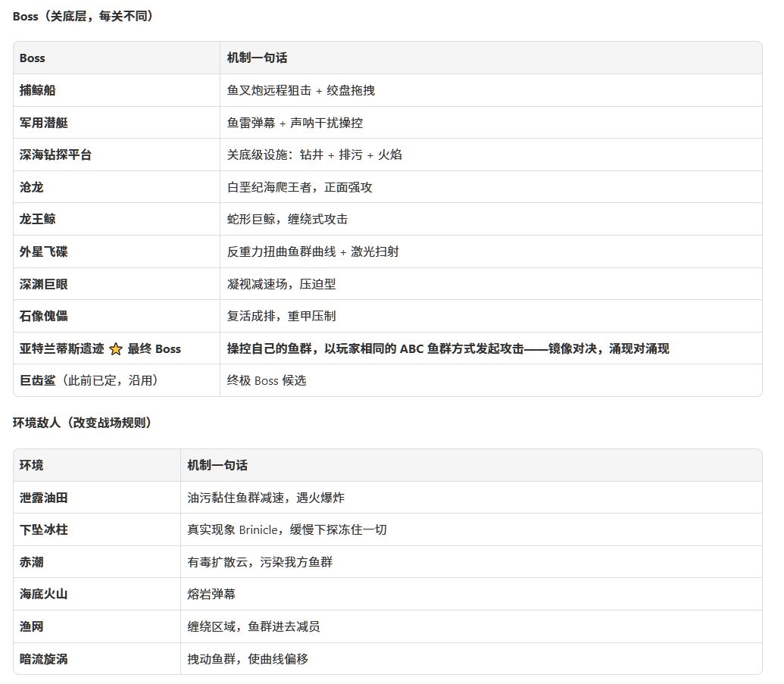Viewport: 784px width, 684px height.
Task: Click the 暗流旋涡 row label
Action: (43, 659)
